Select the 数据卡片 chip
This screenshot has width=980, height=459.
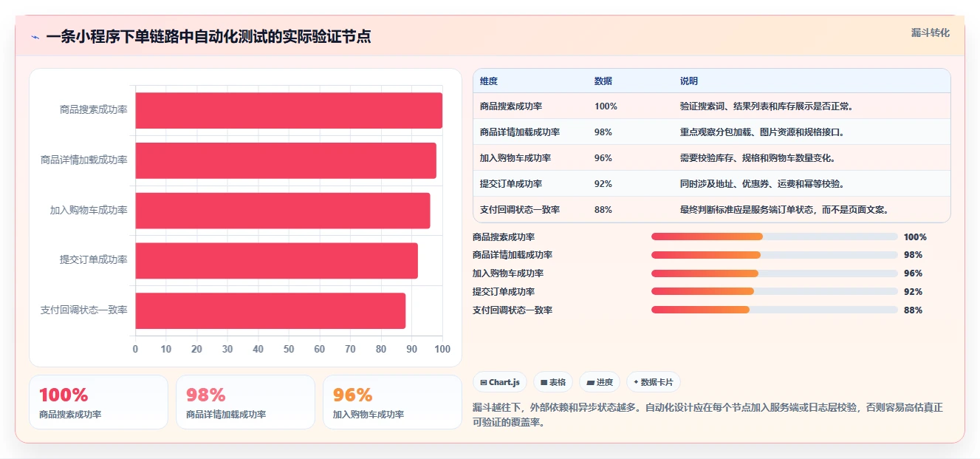(654, 382)
